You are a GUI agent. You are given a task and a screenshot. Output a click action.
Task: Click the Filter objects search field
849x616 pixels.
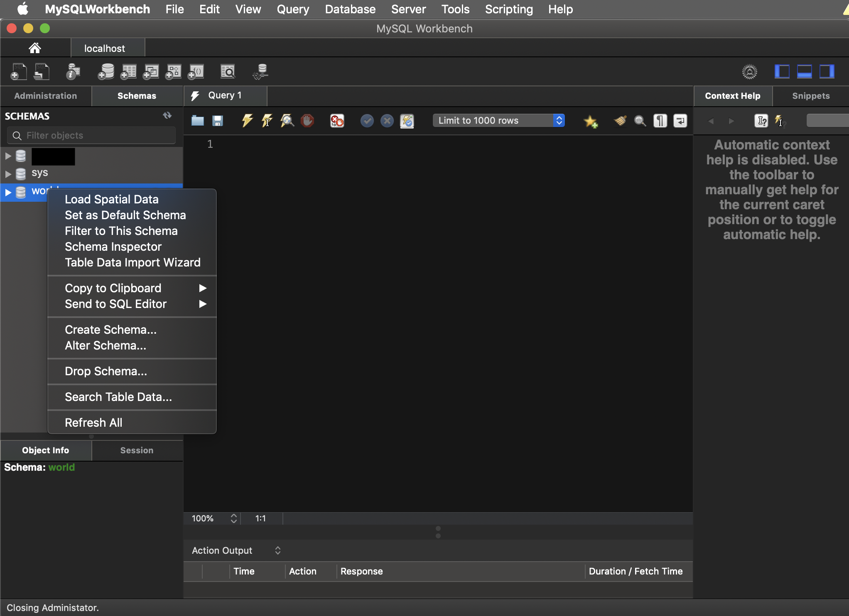tap(91, 135)
